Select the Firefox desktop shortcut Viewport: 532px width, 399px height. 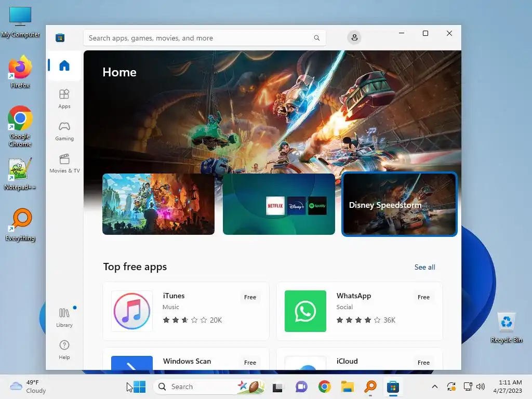coord(20,72)
